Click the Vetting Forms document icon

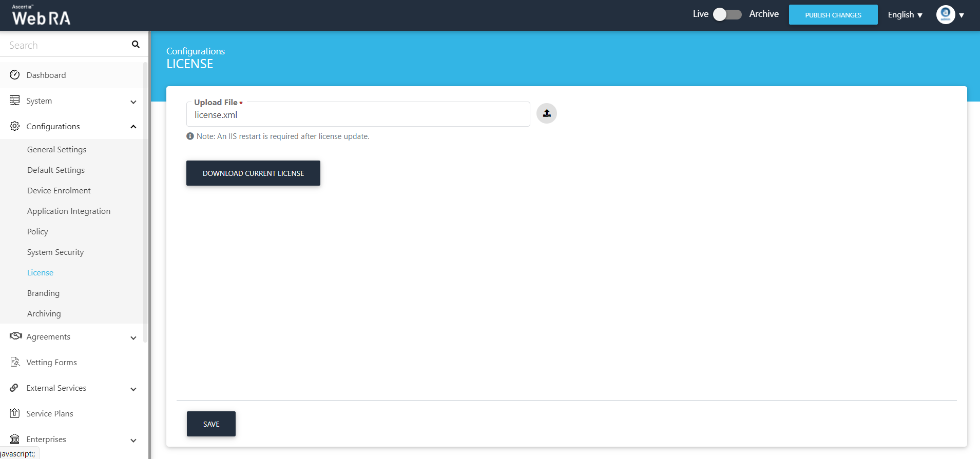pyautogui.click(x=15, y=362)
